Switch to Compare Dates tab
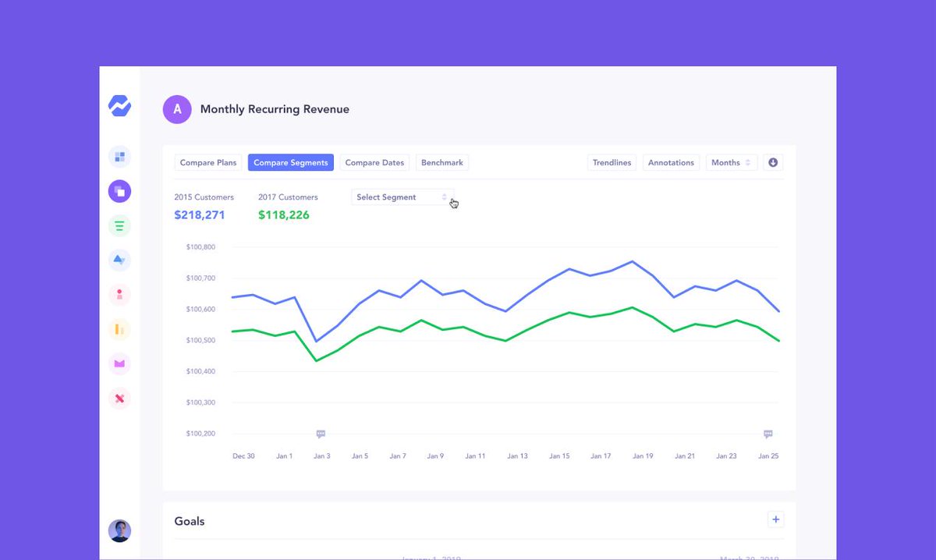 coord(374,162)
